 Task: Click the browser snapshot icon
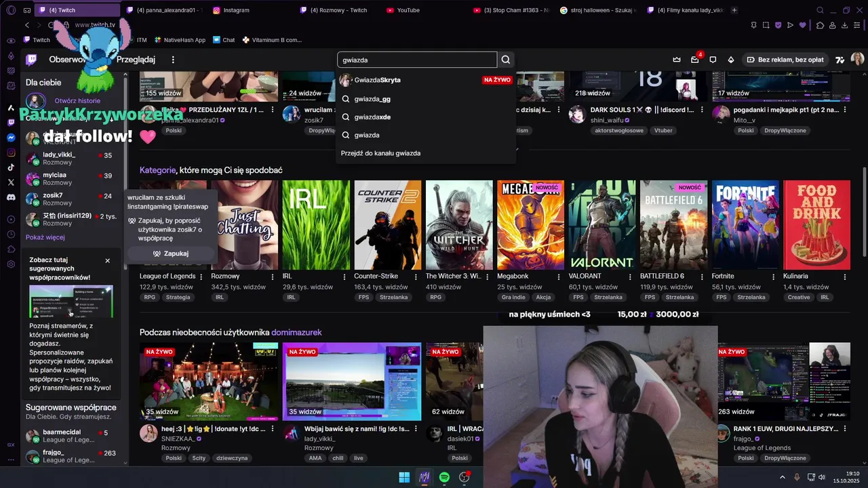point(766,25)
